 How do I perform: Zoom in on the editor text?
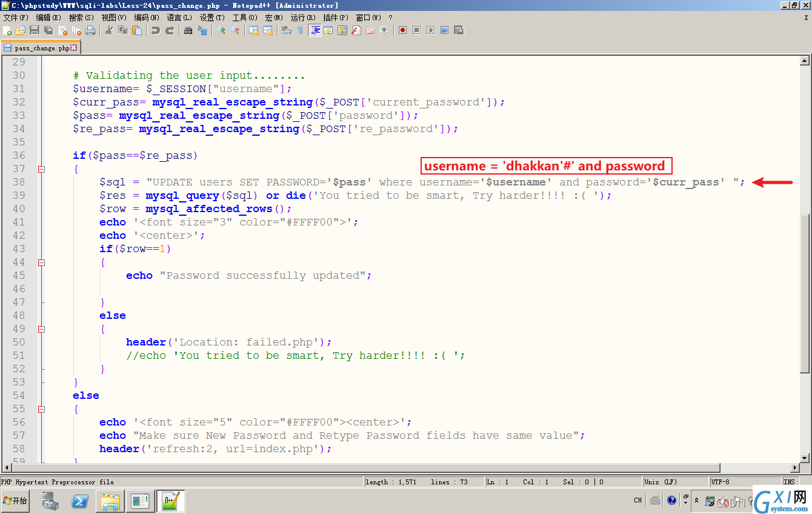[x=221, y=30]
